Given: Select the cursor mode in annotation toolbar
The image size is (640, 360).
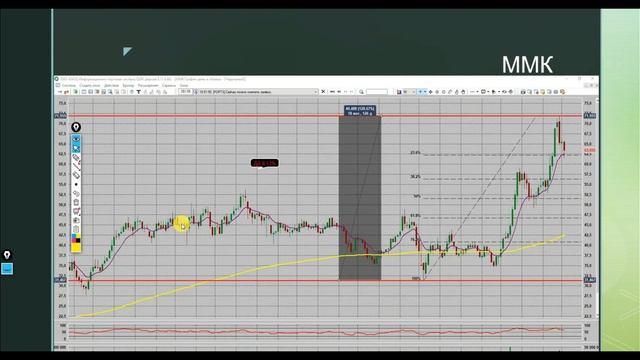Looking at the screenshot, I should pyautogui.click(x=76, y=148).
